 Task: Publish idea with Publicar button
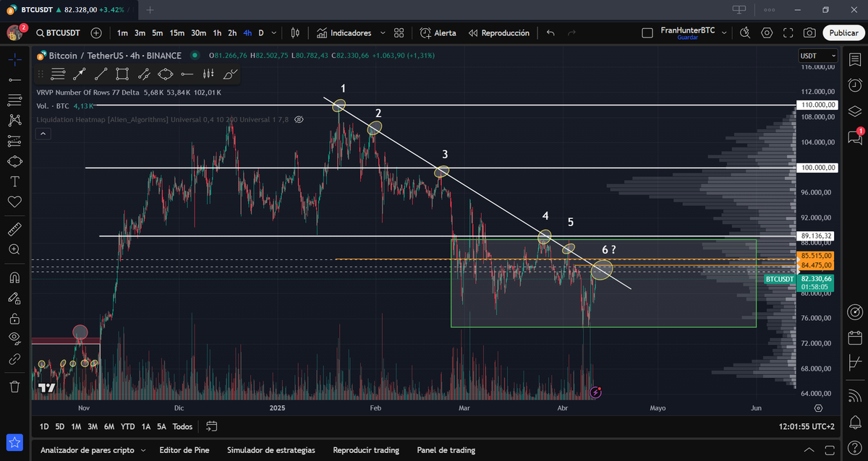click(843, 33)
